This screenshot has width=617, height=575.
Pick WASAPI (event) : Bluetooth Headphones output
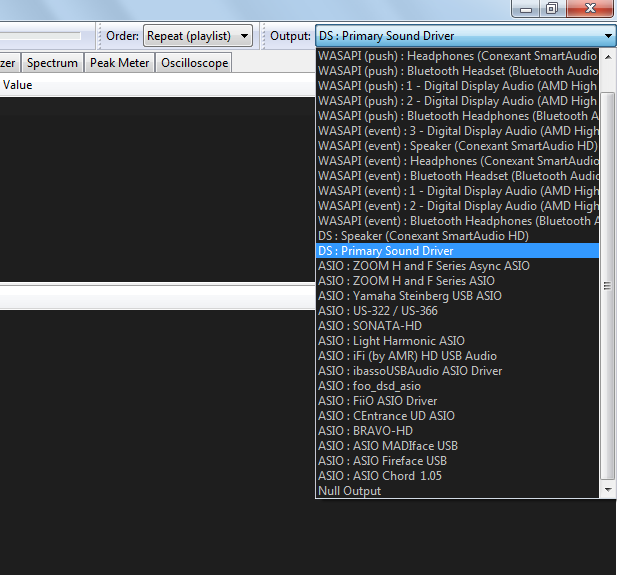(458, 221)
